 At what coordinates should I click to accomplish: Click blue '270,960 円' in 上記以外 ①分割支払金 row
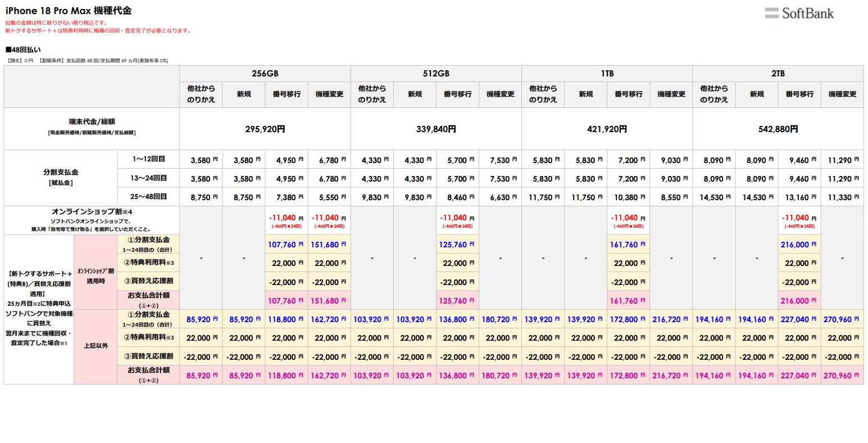click(x=842, y=320)
